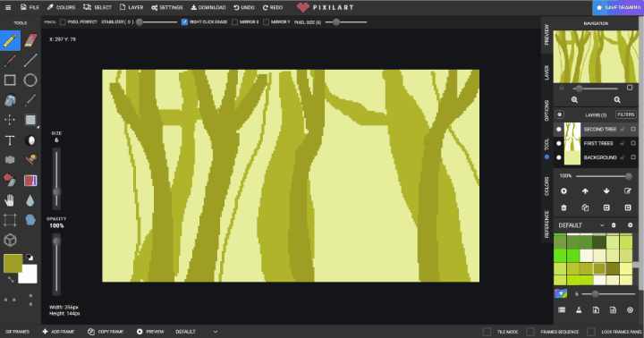This screenshot has height=338, width=644.
Task: Select the Pencil tool
Action: tap(10, 40)
